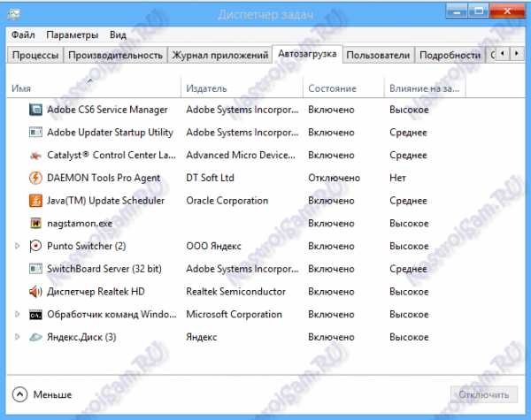
Task: Switch to the Журнал приложений tab
Action: (220, 55)
